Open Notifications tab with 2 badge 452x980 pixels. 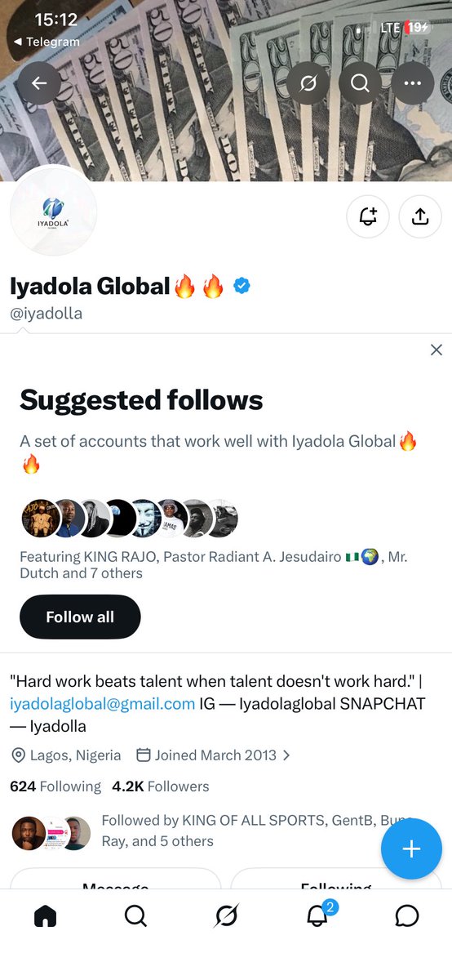318,915
